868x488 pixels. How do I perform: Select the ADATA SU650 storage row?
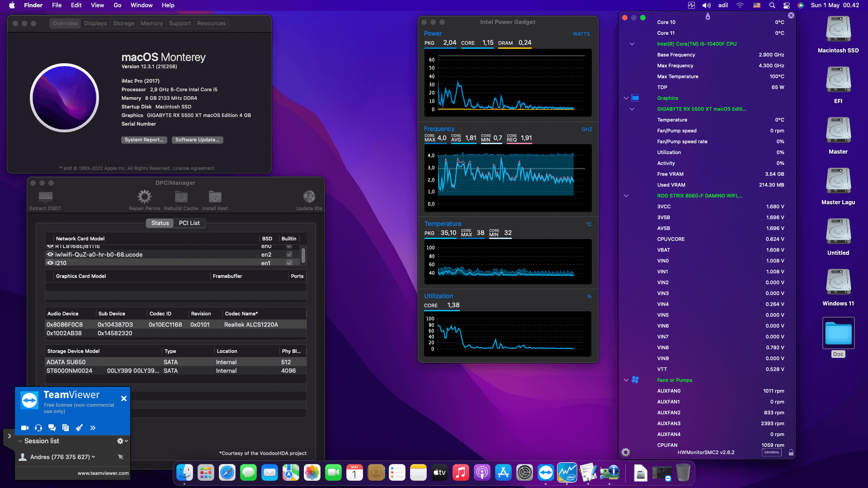pyautogui.click(x=176, y=362)
